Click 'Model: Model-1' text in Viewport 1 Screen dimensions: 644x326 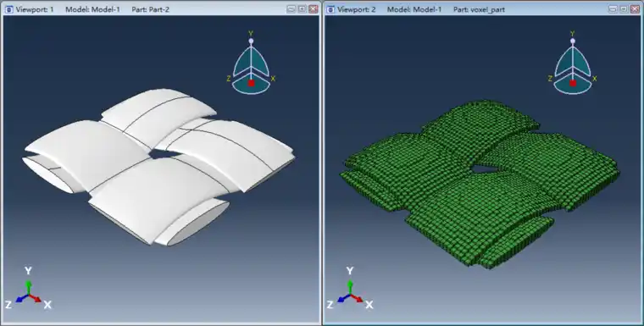(93, 9)
